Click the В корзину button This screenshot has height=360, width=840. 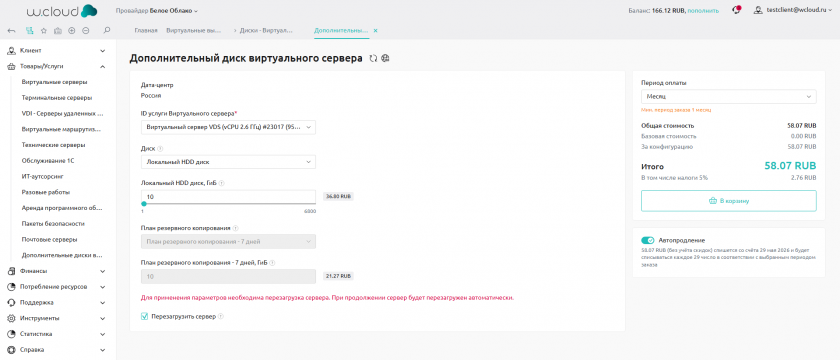pyautogui.click(x=729, y=201)
